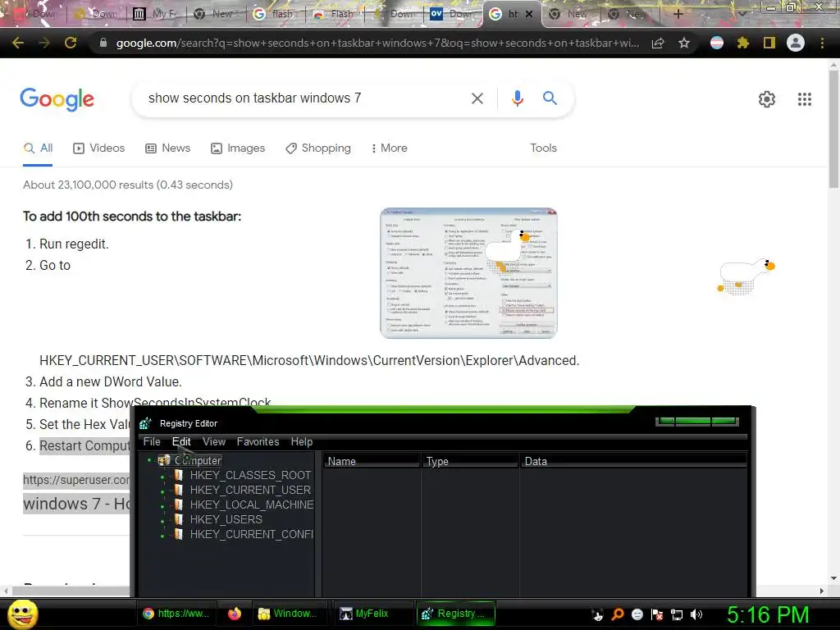Open Registry Editor Help menu

click(x=302, y=441)
